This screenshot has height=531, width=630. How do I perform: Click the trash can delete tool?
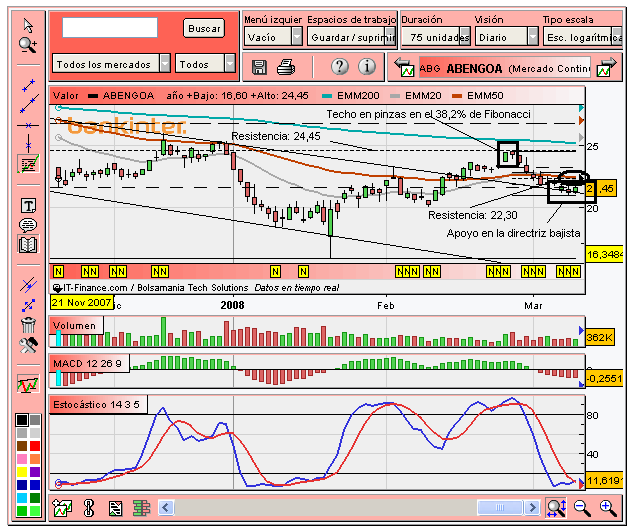pos(28,325)
